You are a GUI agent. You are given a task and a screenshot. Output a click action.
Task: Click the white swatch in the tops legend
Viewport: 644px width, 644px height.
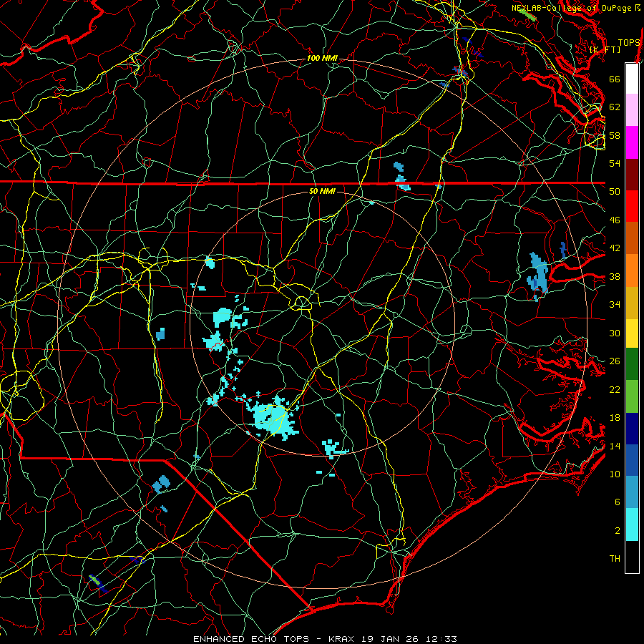pos(632,79)
